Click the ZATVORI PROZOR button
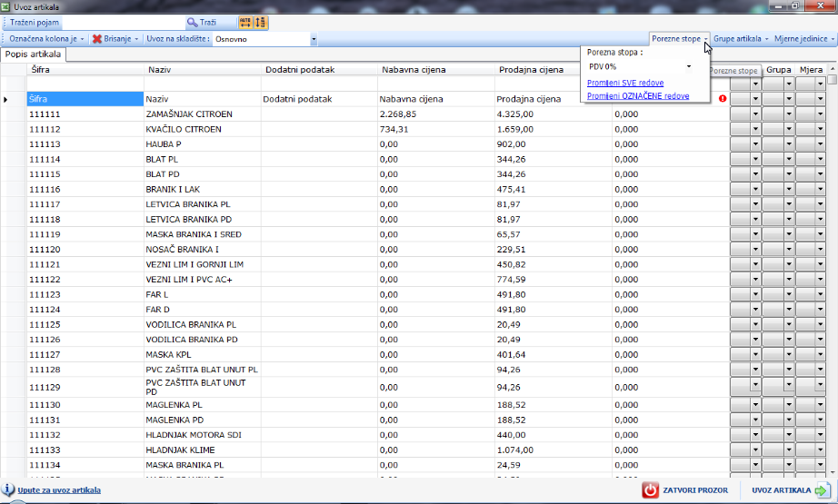Viewport: 838px width, 504px height. [685, 490]
